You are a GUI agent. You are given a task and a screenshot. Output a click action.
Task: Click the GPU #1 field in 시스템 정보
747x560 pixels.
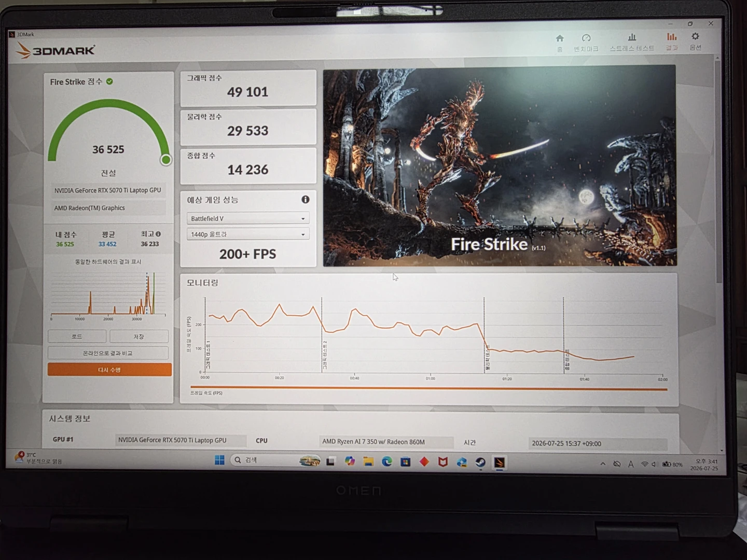181,440
